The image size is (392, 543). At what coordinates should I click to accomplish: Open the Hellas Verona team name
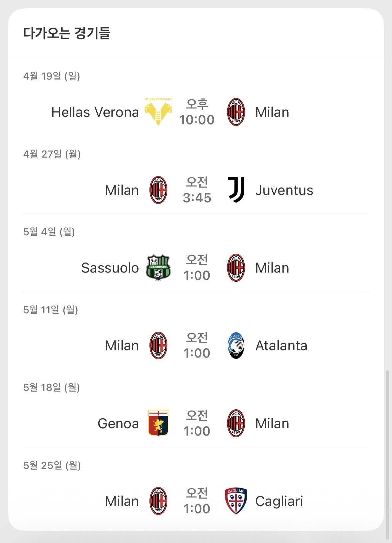(95, 112)
